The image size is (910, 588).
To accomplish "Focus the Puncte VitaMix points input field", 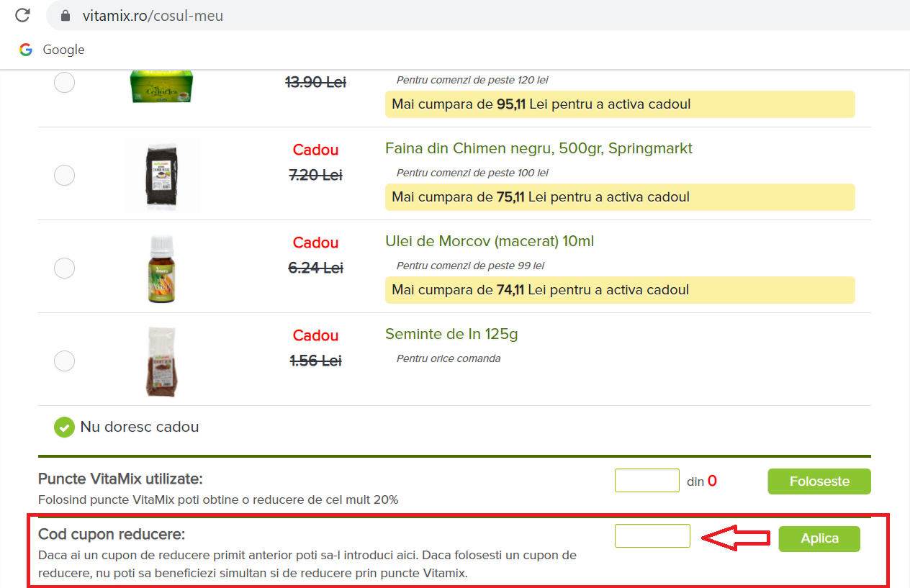I will 647,481.
